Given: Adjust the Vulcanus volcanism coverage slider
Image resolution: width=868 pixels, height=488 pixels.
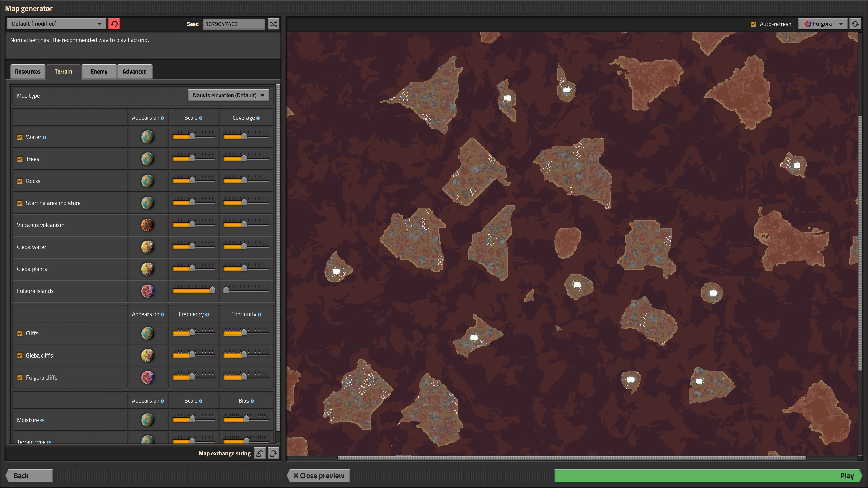Looking at the screenshot, I should coord(246,224).
